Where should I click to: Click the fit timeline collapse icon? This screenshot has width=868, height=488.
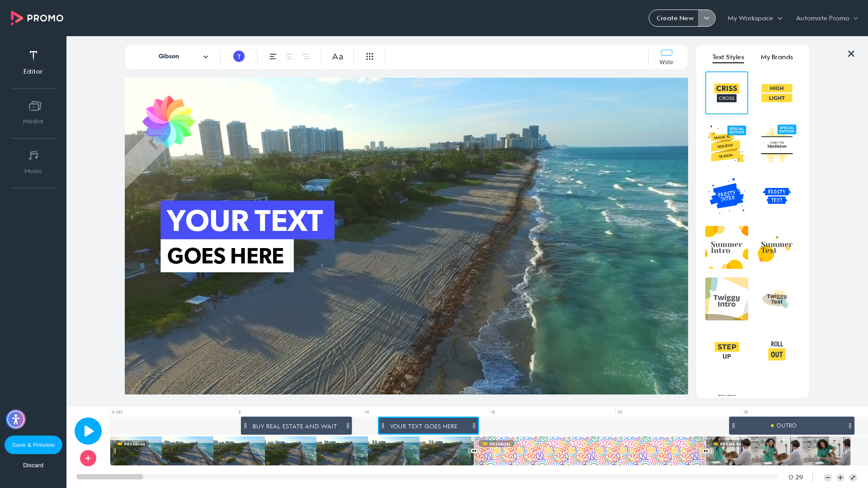pos(853,478)
